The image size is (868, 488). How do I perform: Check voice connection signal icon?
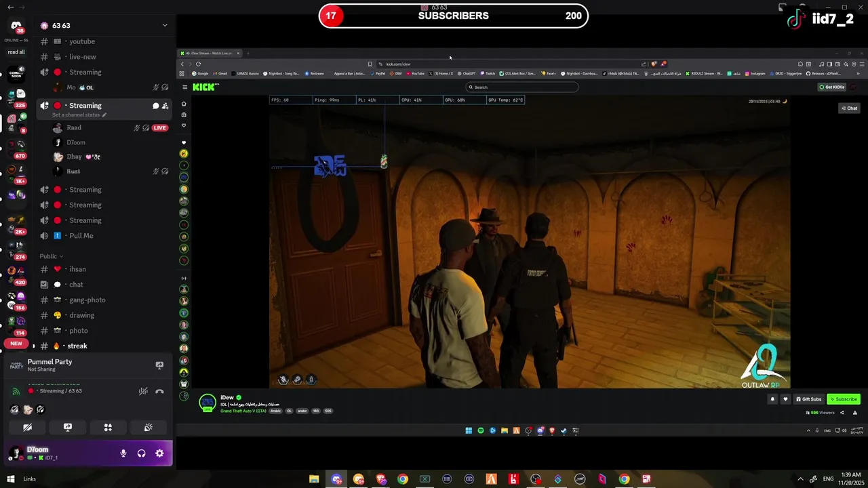click(x=16, y=391)
